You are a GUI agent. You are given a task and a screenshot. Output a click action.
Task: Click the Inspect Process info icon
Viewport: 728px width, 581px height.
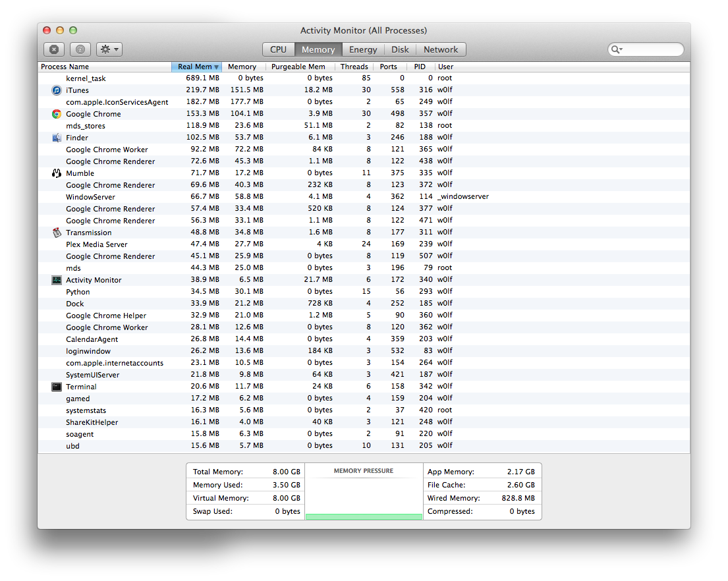pyautogui.click(x=80, y=49)
